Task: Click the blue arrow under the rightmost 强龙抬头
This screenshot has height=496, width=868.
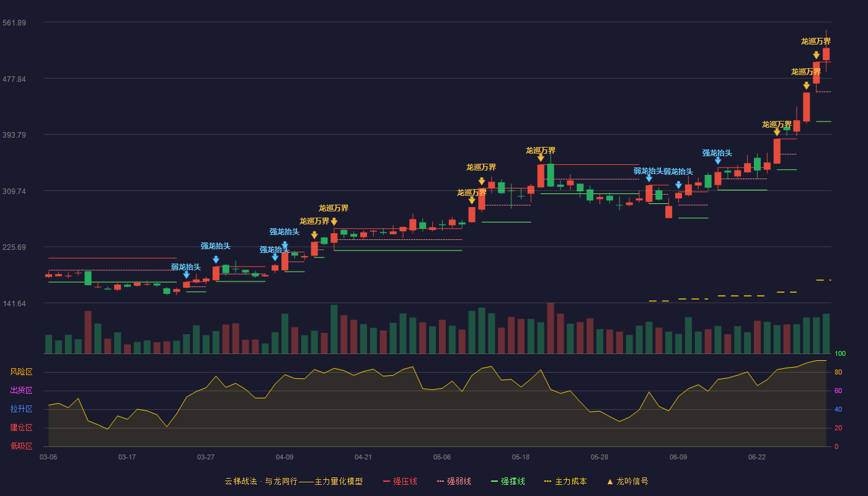Action: [717, 161]
